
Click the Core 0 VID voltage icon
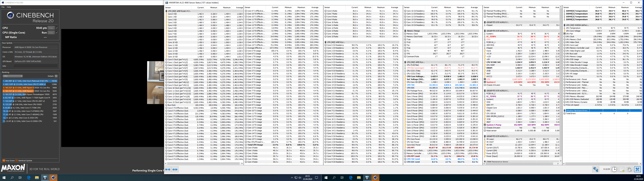click(x=166, y=14)
